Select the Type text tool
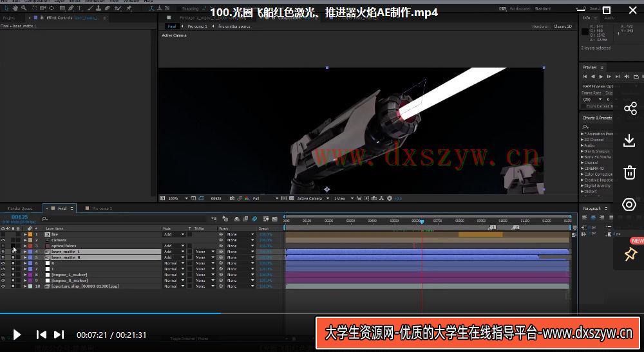Screen dimensions: 644x352 tap(79, 8)
